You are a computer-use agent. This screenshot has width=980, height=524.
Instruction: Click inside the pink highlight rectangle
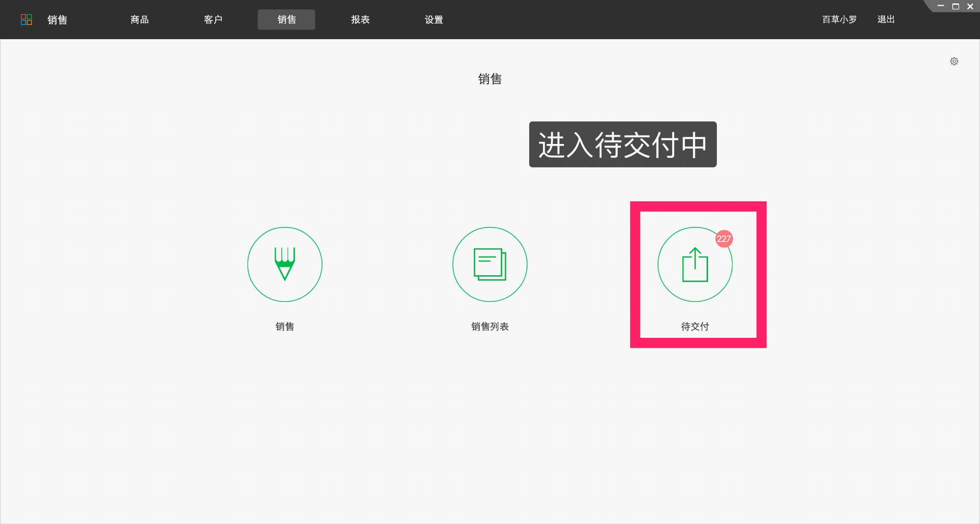(698, 274)
